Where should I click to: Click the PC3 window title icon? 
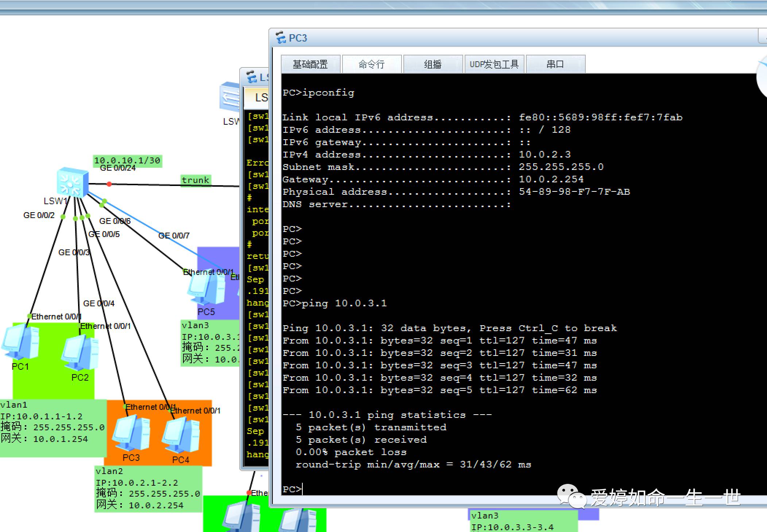[281, 38]
